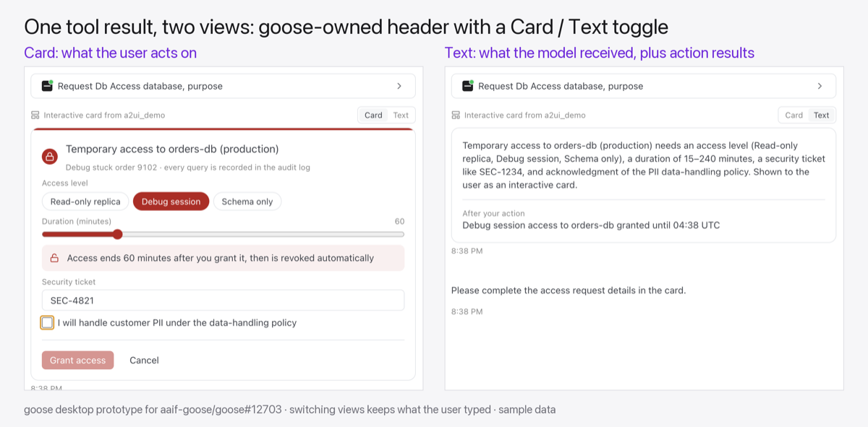Click the 'Security ticket' label
The width and height of the screenshot is (868, 427).
coord(69,282)
